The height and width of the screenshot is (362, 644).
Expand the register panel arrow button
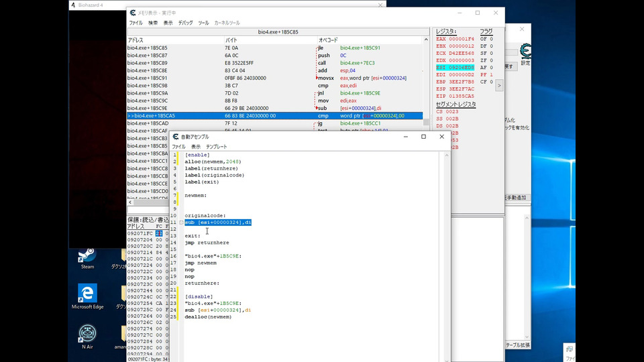(x=498, y=86)
